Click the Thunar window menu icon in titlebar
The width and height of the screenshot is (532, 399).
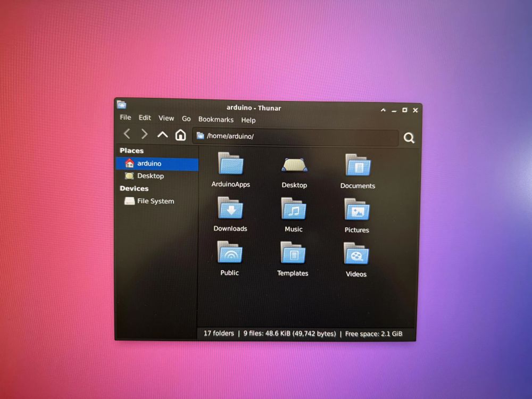click(121, 104)
